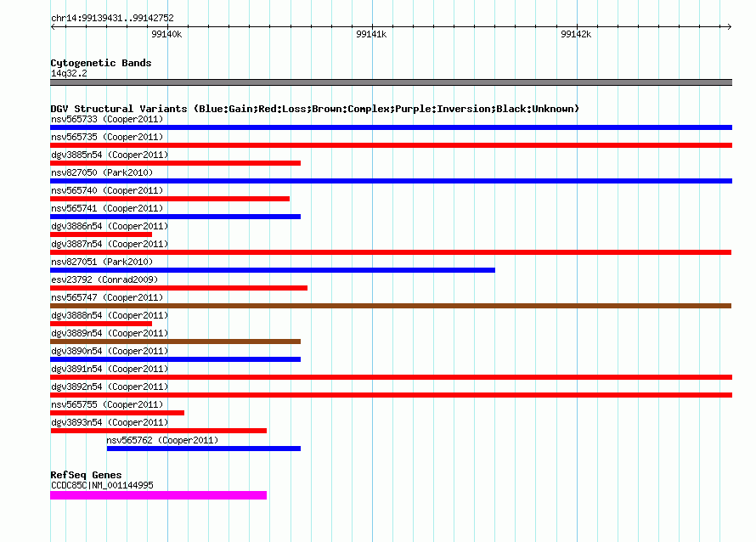Click the ruler's right arrowhead
The height and width of the screenshot is (542, 756).
pyautogui.click(x=730, y=27)
